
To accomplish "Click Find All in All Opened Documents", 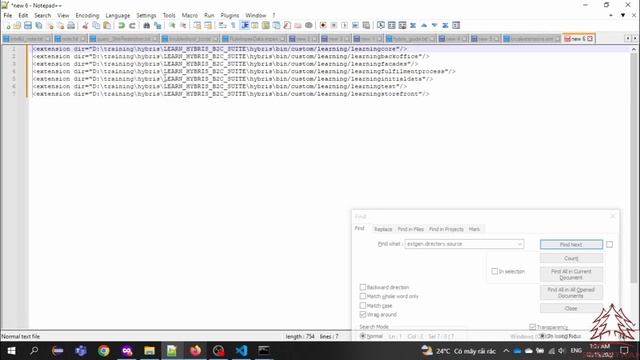I will (571, 293).
